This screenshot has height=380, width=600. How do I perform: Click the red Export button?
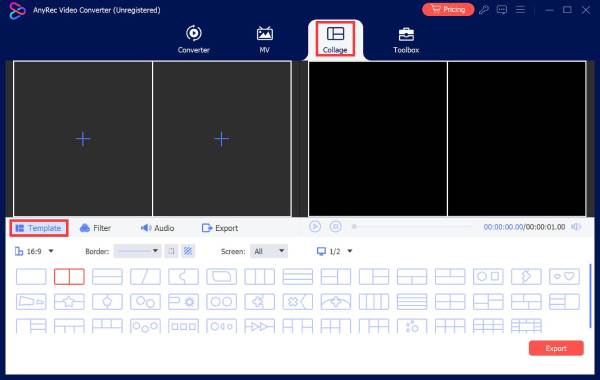[556, 348]
